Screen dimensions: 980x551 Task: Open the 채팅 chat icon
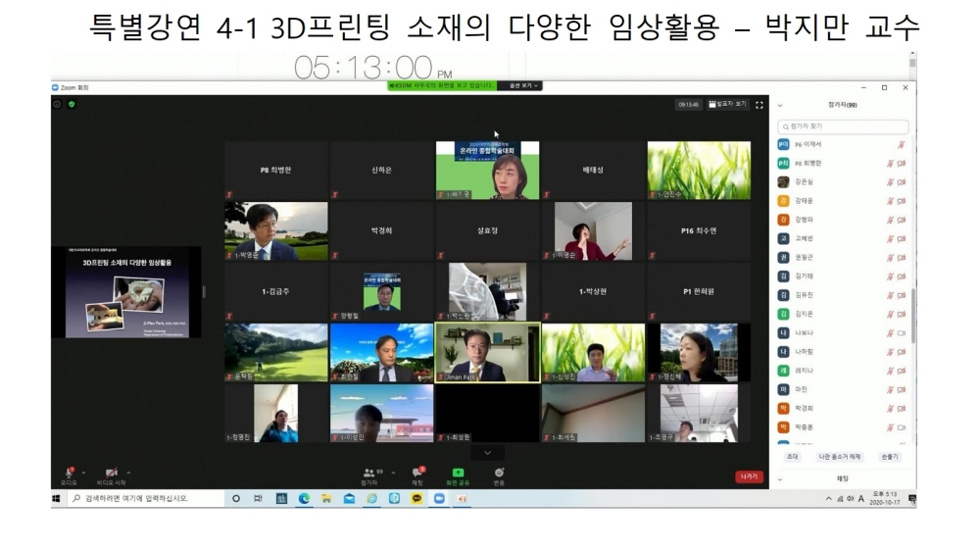pos(417,473)
